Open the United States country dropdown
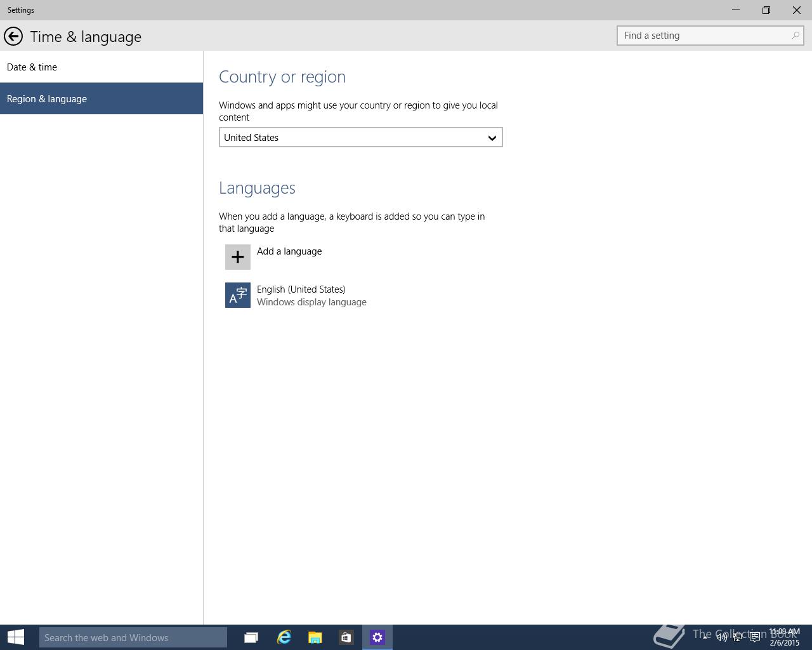 (x=360, y=137)
